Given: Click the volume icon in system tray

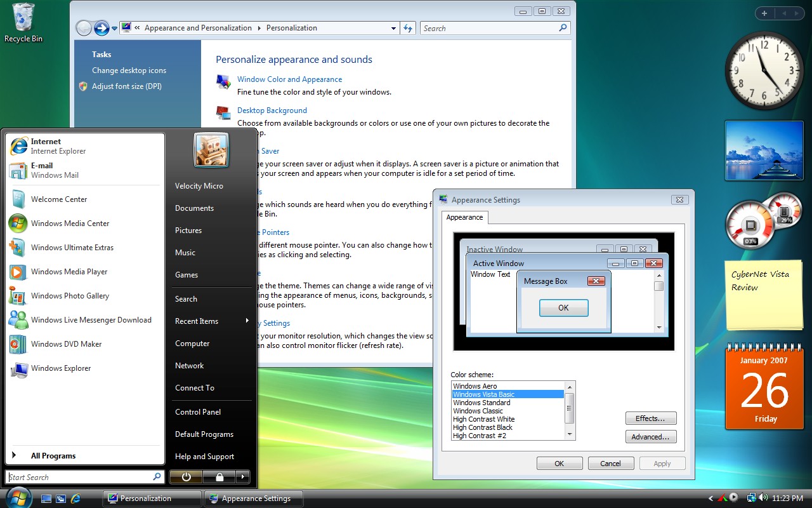Looking at the screenshot, I should tap(762, 498).
